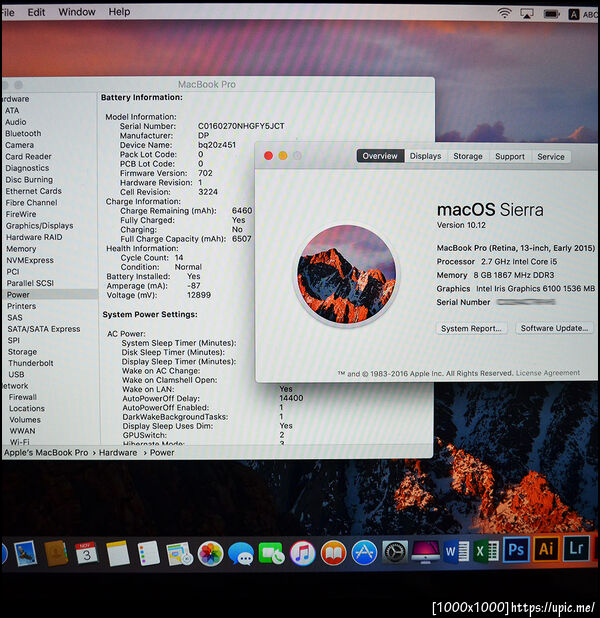
Task: Open the iMac-shaped app icon in the Dock
Action: 425,551
